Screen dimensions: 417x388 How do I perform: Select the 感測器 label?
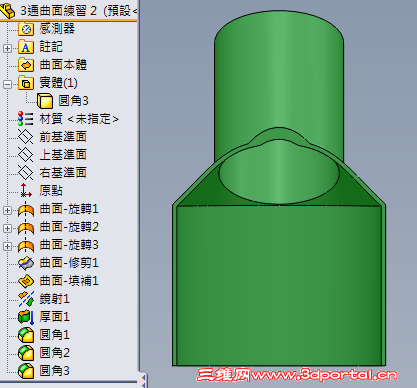pos(57,29)
